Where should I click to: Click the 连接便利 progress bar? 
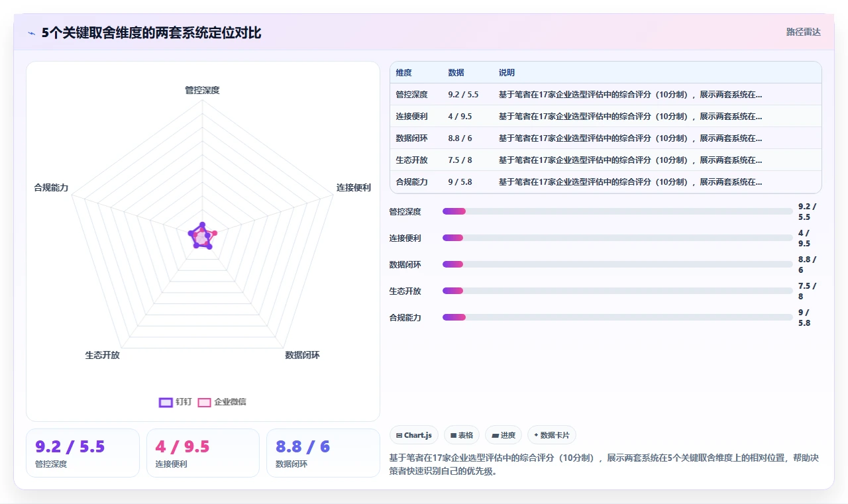click(617, 238)
